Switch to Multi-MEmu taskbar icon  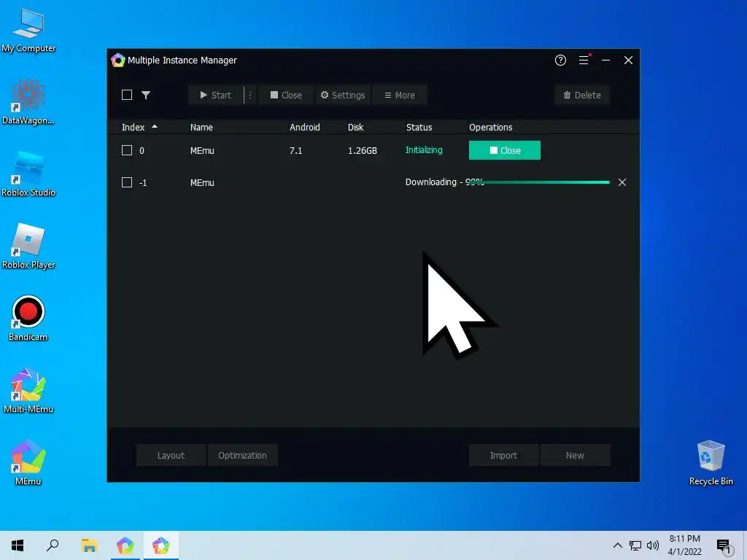pyautogui.click(x=161, y=545)
